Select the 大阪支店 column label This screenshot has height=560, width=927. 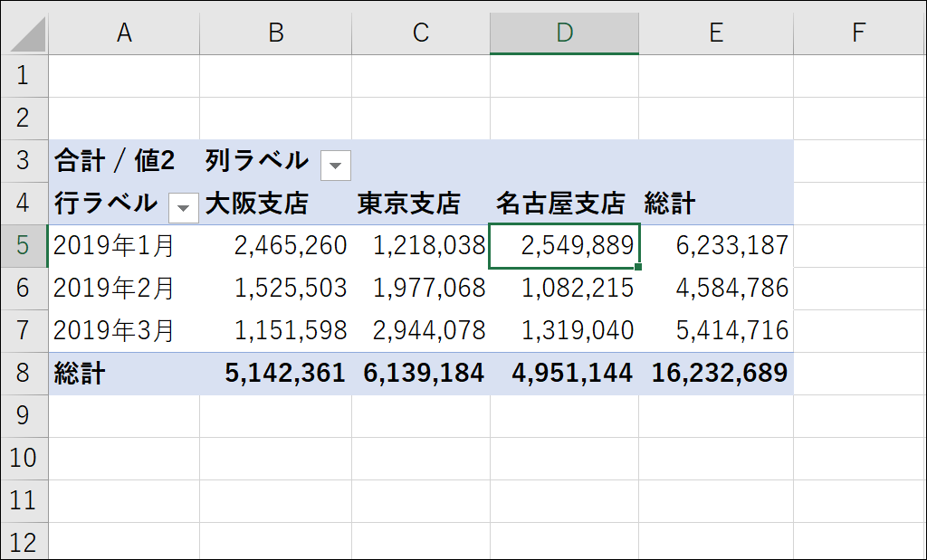click(x=276, y=204)
